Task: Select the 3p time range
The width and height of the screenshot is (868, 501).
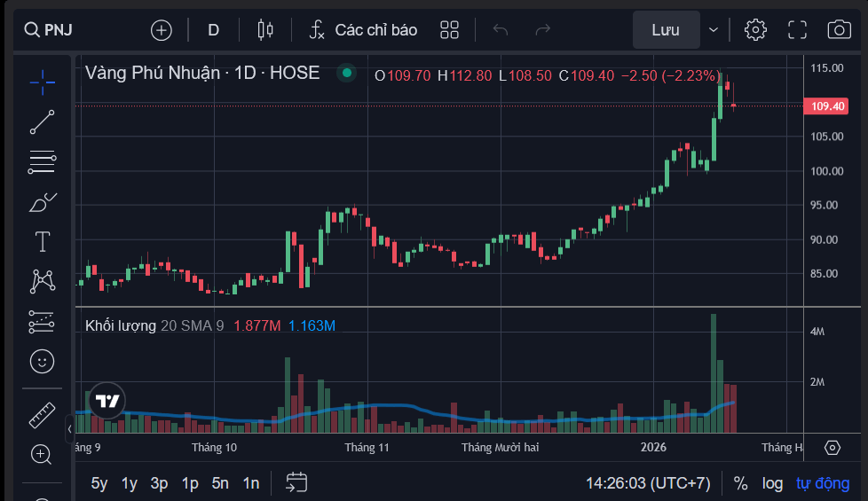Action: [x=159, y=483]
